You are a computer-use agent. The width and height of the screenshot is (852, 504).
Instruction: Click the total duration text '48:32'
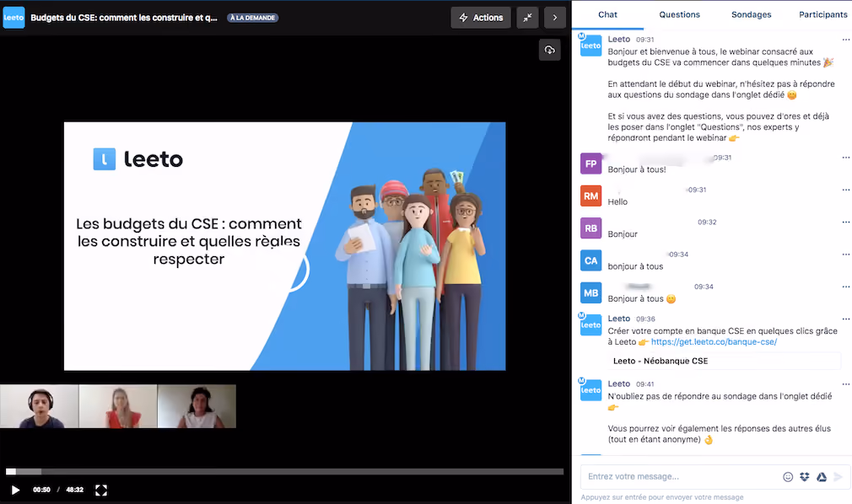[75, 490]
